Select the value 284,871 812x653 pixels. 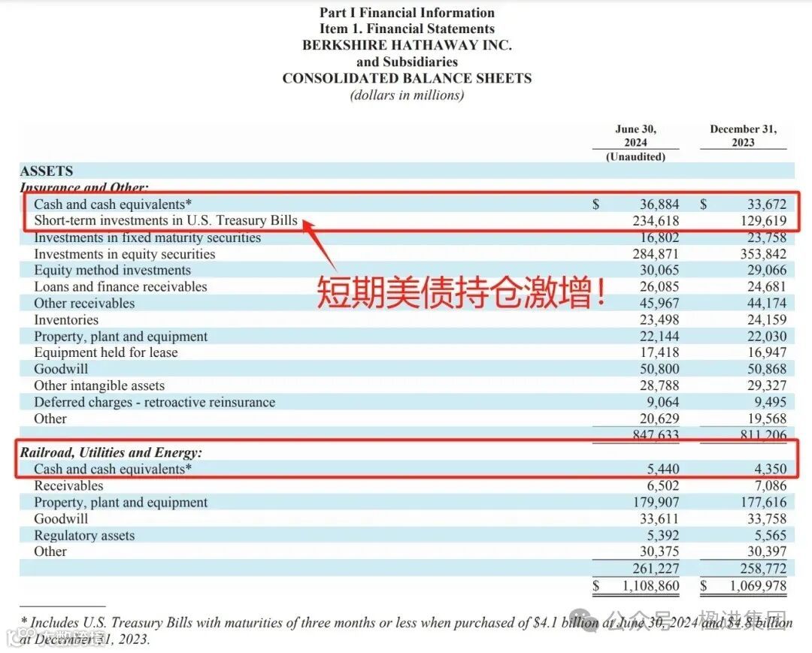(x=656, y=254)
